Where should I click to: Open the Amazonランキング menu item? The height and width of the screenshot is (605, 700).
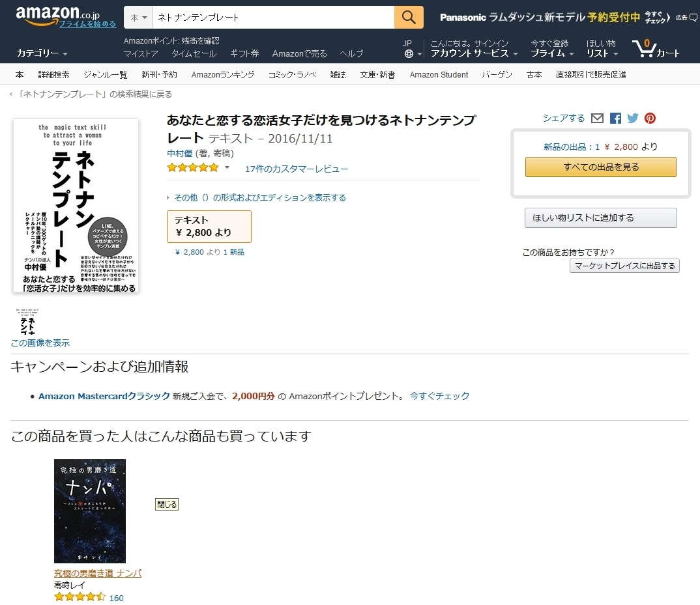tap(223, 74)
